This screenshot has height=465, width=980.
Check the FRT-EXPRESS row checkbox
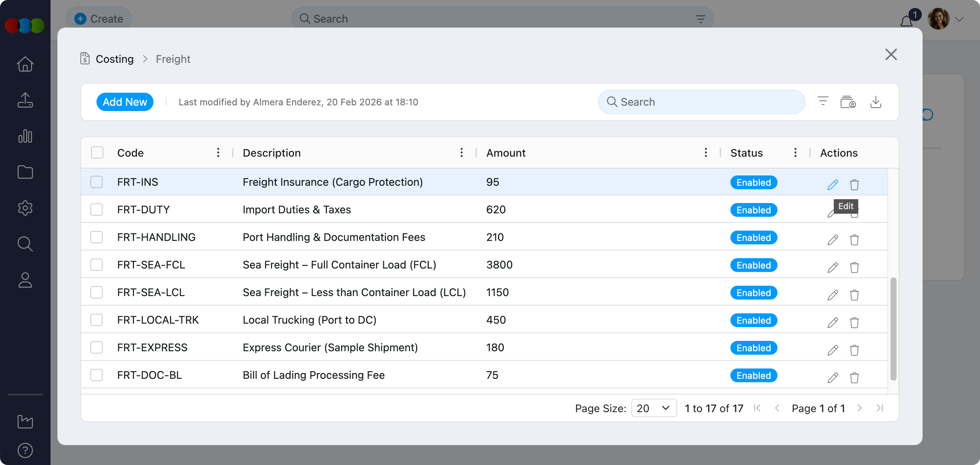click(x=96, y=347)
